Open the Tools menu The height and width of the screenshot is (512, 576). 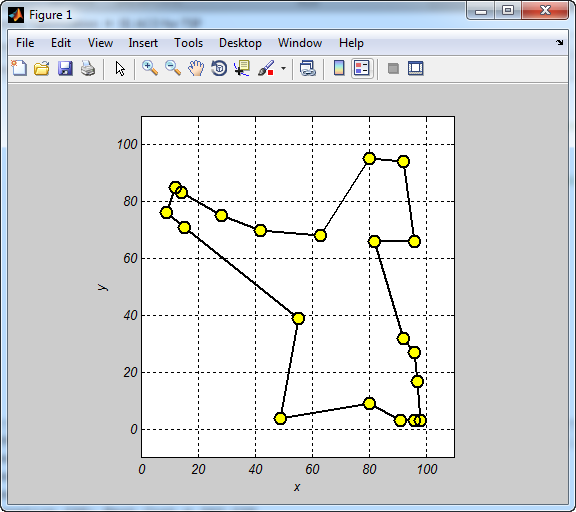pyautogui.click(x=188, y=43)
